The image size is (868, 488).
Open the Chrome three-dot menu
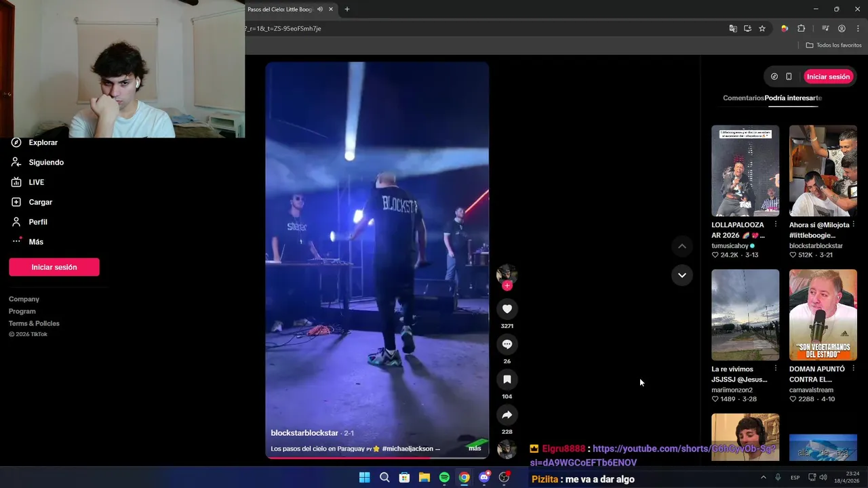click(x=858, y=28)
